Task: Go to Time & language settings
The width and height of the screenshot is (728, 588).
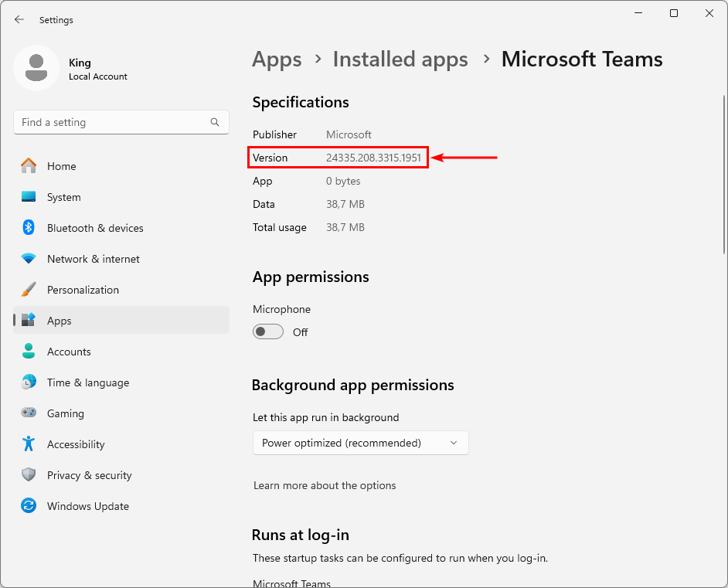Action: (87, 382)
